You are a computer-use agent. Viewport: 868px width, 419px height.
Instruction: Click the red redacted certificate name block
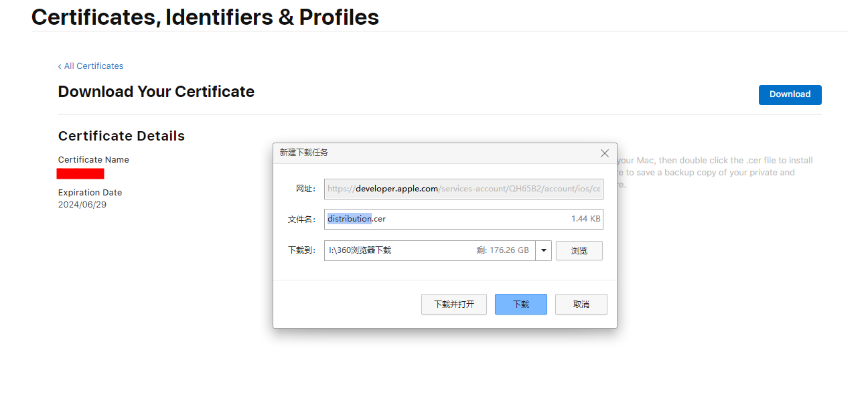point(80,174)
